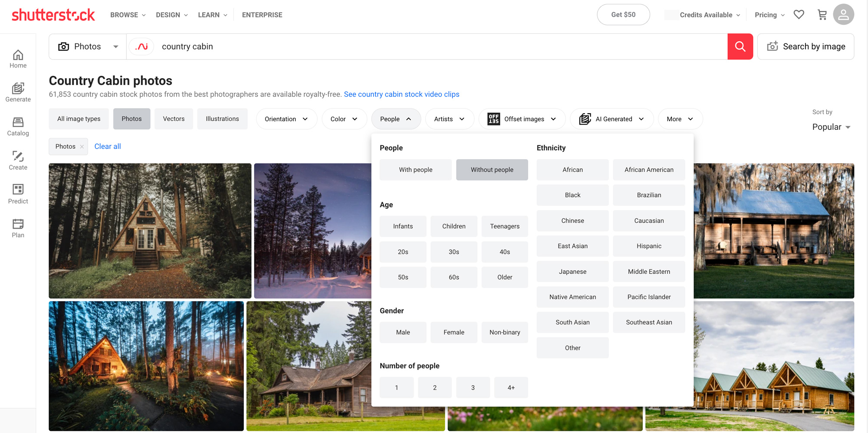Switch to the Vectors image type
The width and height of the screenshot is (868, 433).
(x=174, y=119)
